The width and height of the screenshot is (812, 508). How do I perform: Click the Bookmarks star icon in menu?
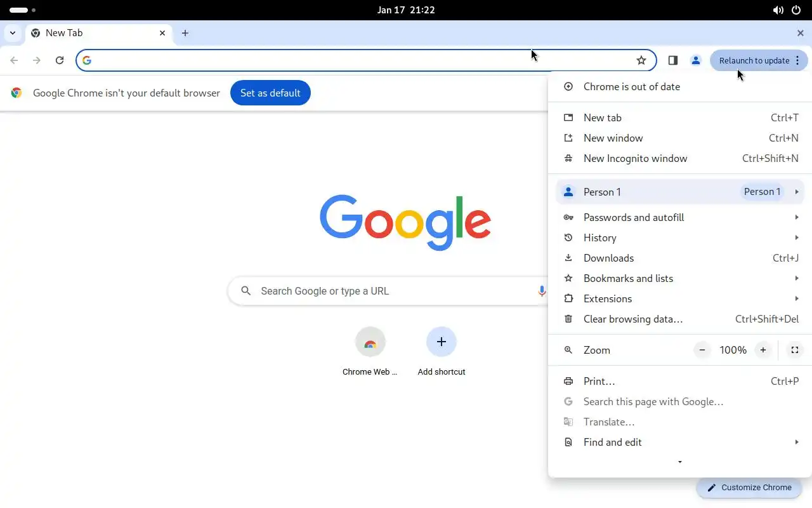click(x=568, y=278)
